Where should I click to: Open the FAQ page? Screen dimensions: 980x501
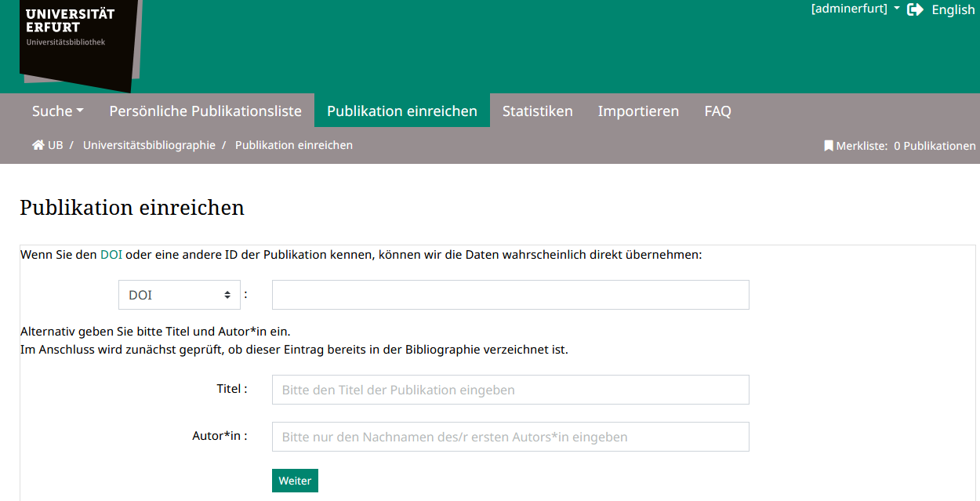(717, 111)
